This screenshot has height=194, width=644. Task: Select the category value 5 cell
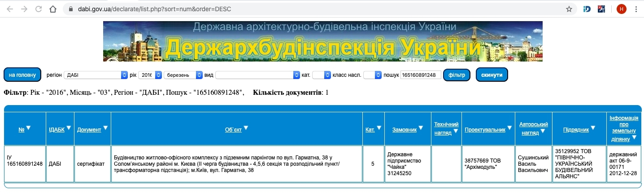tap(373, 164)
